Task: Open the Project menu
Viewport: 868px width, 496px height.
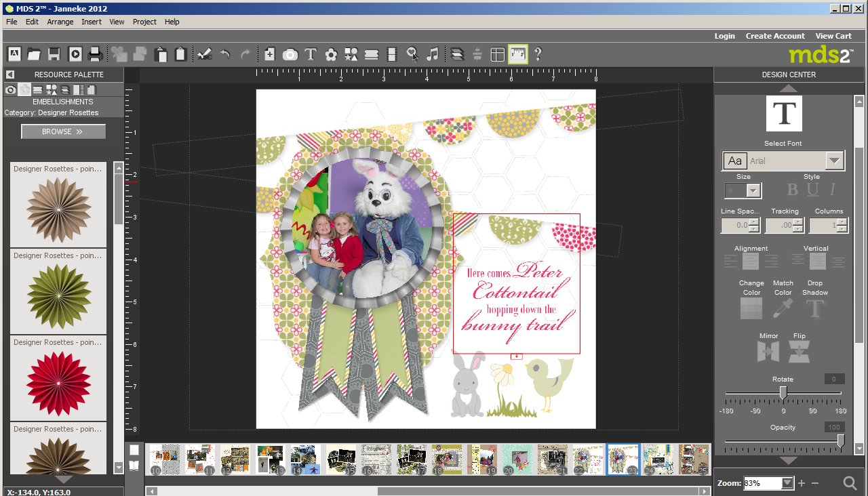Action: 144,22
